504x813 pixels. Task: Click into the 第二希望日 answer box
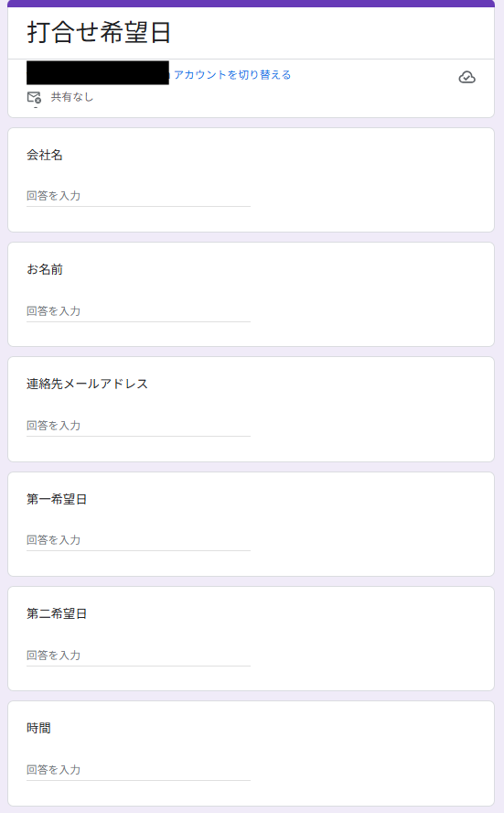138,656
